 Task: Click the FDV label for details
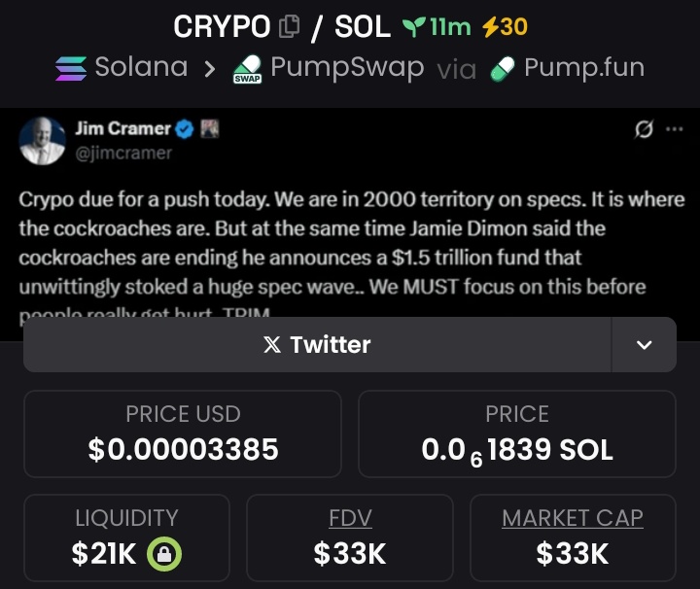350,518
